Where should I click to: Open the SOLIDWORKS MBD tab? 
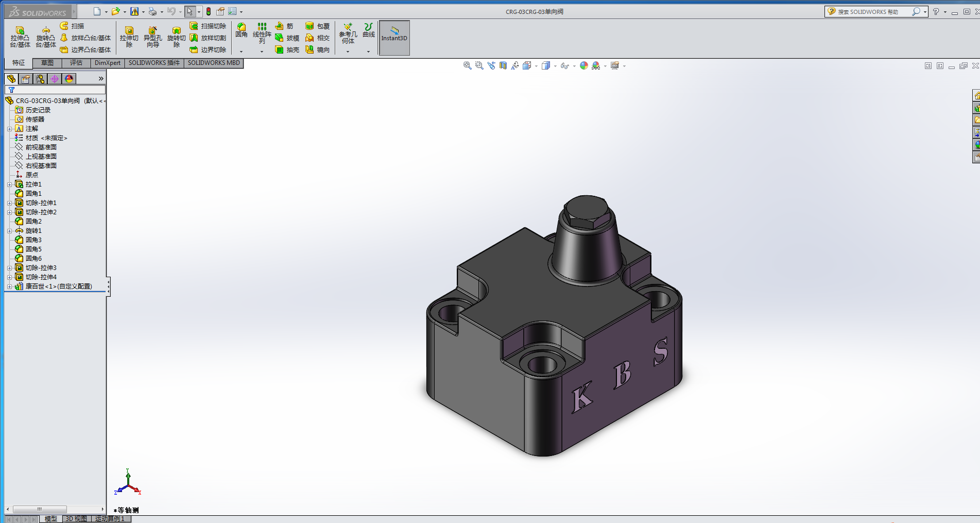point(214,63)
